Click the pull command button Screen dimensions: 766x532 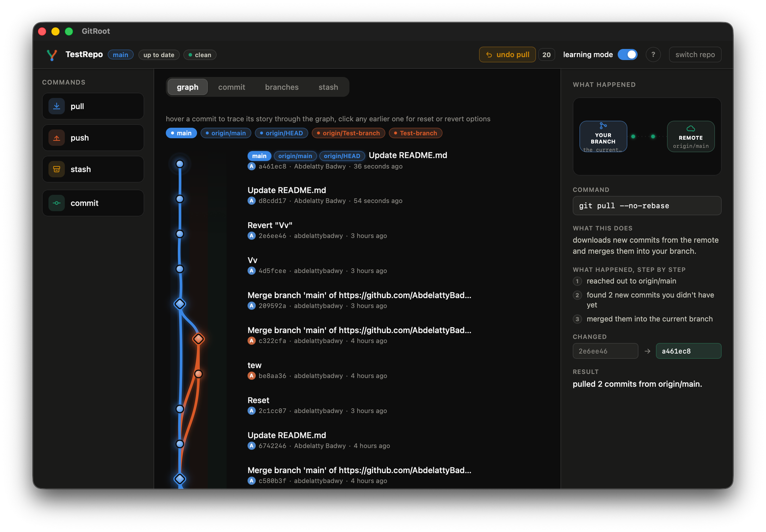point(93,106)
